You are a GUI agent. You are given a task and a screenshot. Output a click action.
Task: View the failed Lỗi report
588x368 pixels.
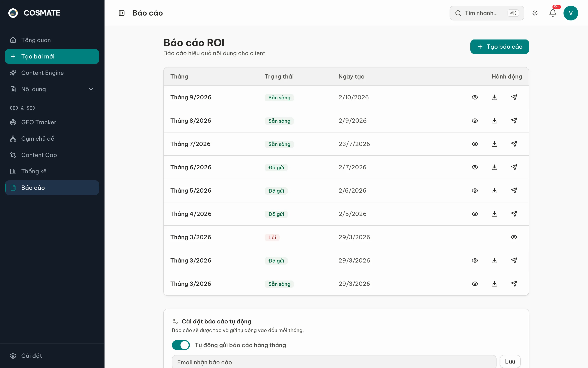tap(514, 237)
